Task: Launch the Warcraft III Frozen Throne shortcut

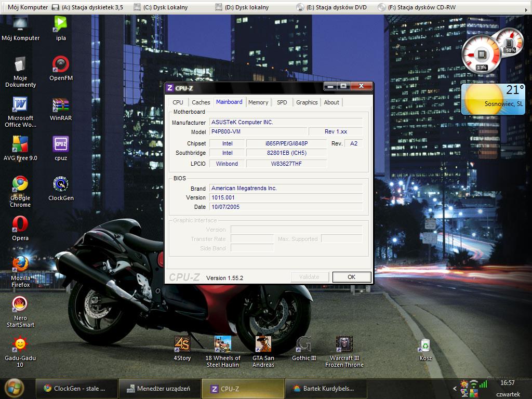Action: point(344,352)
